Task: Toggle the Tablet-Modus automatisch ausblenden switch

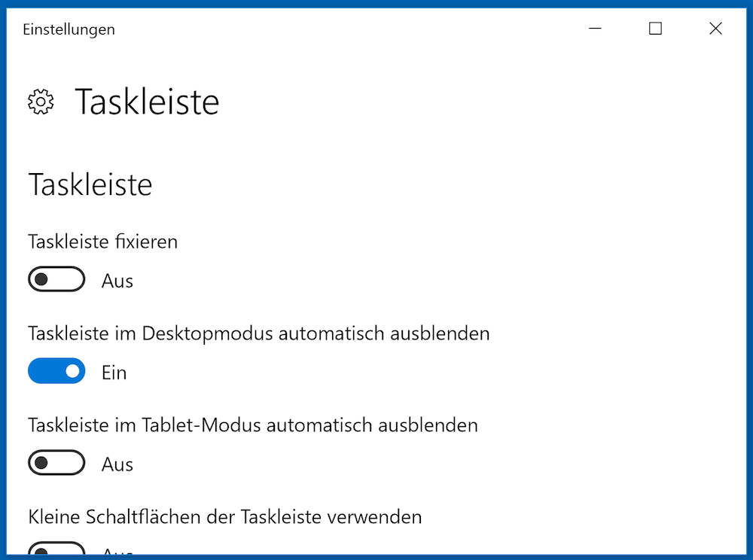Action: click(x=56, y=463)
